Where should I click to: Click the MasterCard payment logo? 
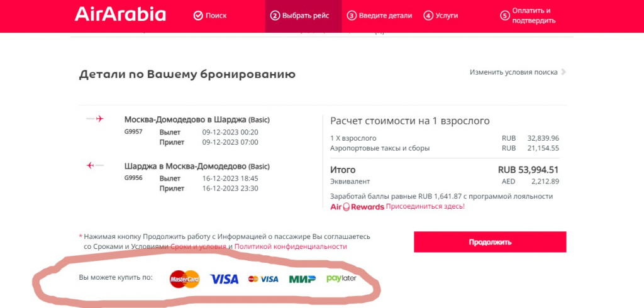click(184, 279)
